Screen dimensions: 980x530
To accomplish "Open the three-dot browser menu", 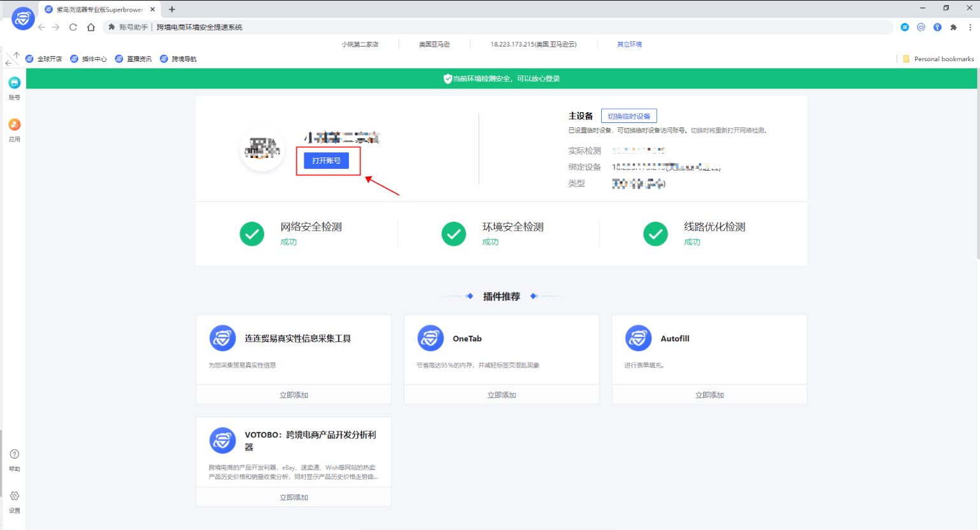I will [x=969, y=27].
